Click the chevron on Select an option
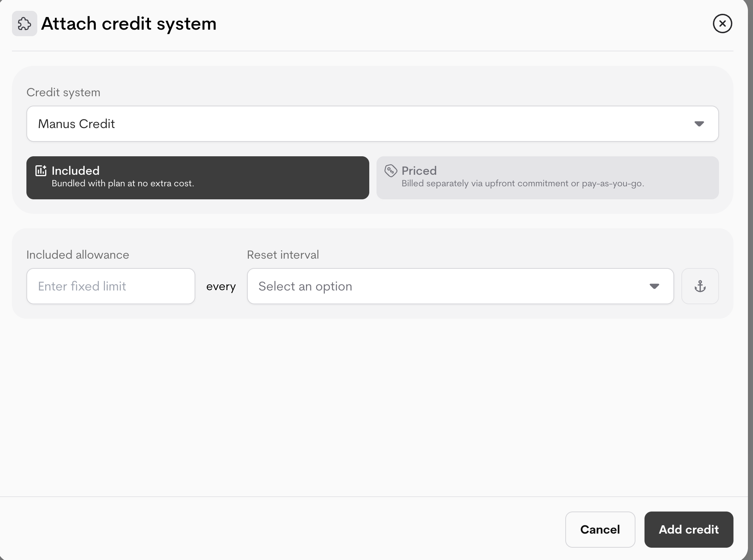This screenshot has width=753, height=560. pos(654,286)
